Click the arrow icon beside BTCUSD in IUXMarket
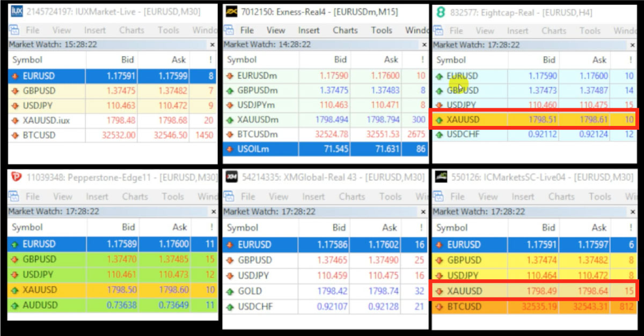This screenshot has height=336, width=644. point(16,136)
